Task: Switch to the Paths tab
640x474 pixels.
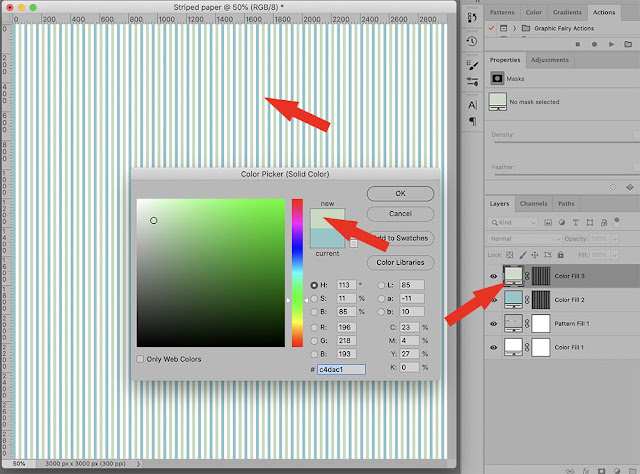Action: click(566, 203)
